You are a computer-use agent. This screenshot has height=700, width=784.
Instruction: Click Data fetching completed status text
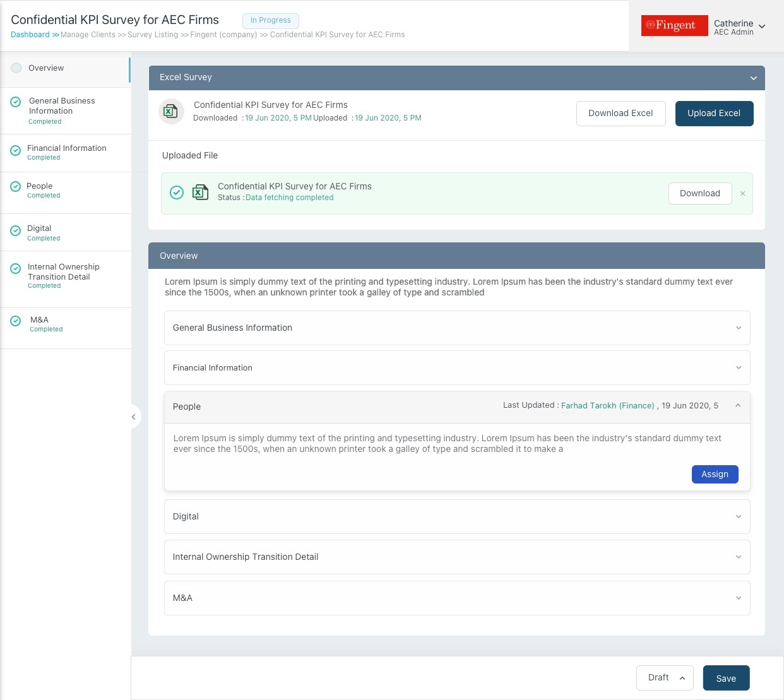[x=289, y=198]
